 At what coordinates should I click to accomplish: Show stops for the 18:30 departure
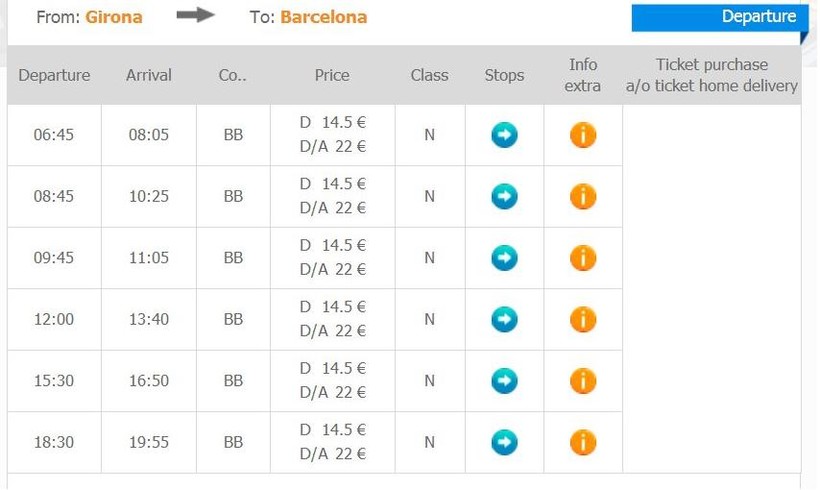pyautogui.click(x=505, y=442)
